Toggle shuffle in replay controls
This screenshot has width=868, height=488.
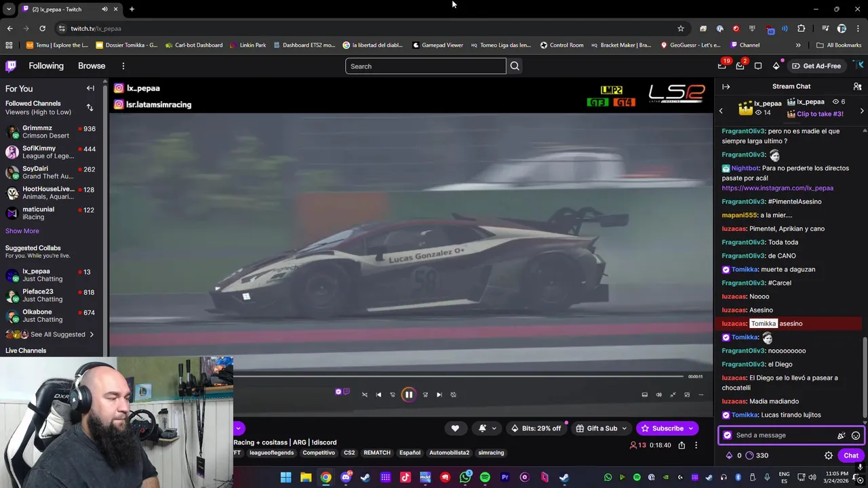pyautogui.click(x=364, y=394)
